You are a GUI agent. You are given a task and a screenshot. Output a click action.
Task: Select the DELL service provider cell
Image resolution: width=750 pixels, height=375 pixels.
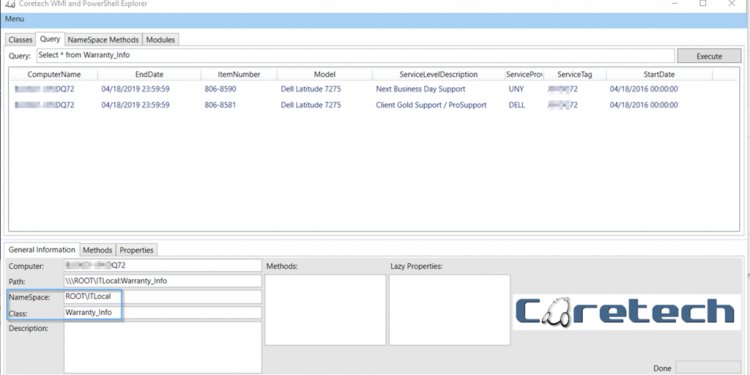[x=517, y=105]
